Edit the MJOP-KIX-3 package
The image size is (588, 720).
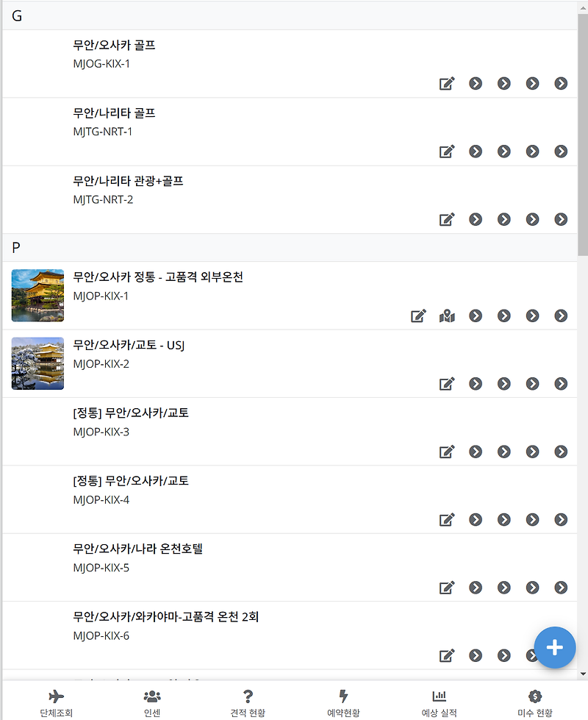coord(447,452)
